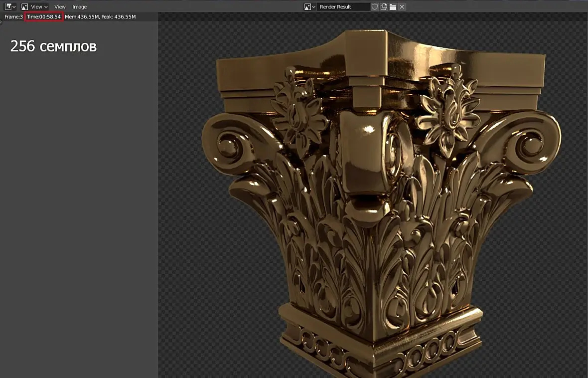This screenshot has height=378, width=588.
Task: Open the View menu
Action: tap(60, 6)
